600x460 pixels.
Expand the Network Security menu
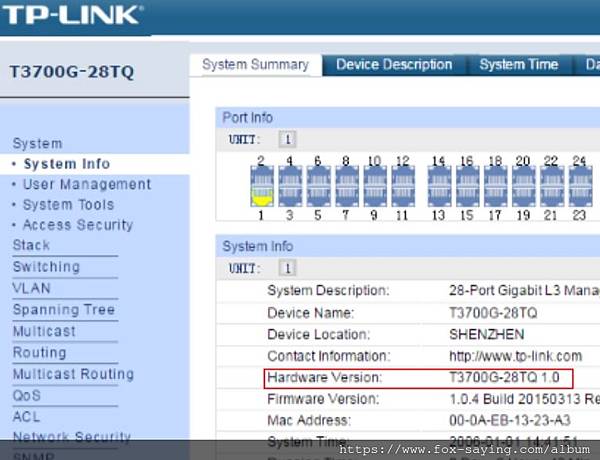pyautogui.click(x=72, y=436)
